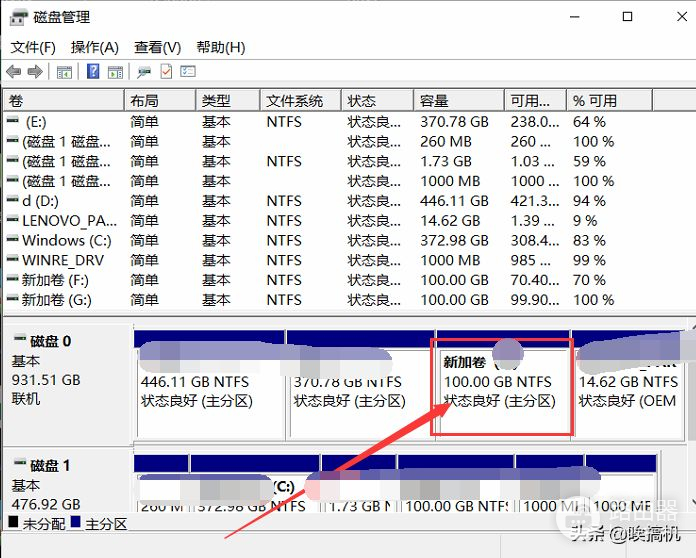The height and width of the screenshot is (558, 696).
Task: Sort by the 容量 column header
Action: 459,101
